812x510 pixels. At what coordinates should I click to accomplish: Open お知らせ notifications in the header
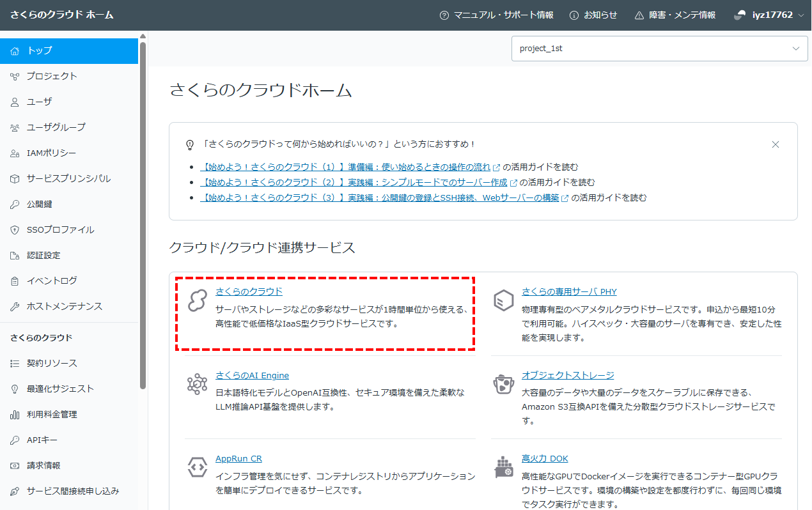click(593, 15)
